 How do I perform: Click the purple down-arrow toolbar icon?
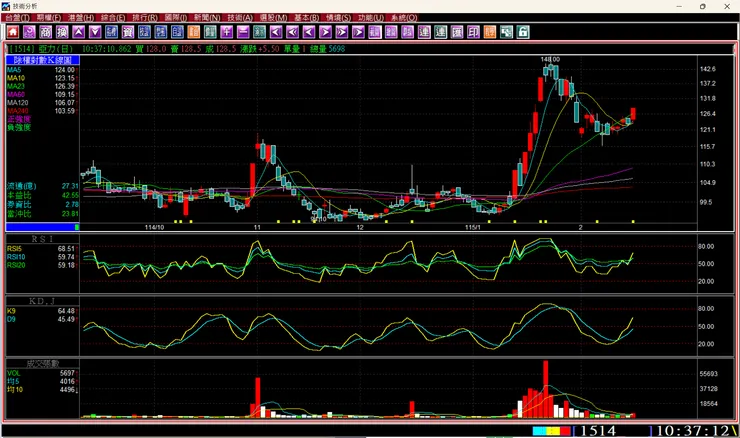click(x=95, y=32)
